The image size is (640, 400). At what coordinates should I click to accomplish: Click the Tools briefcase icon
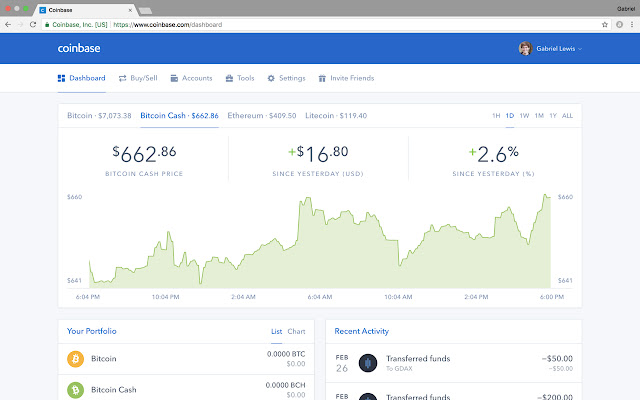(x=229, y=78)
